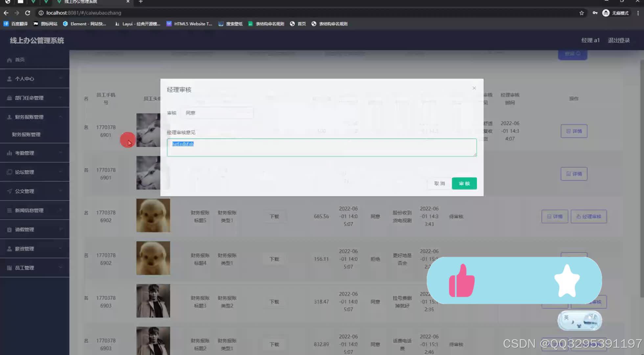Expand the 部门任命管理 menu
644x355 pixels.
34,98
